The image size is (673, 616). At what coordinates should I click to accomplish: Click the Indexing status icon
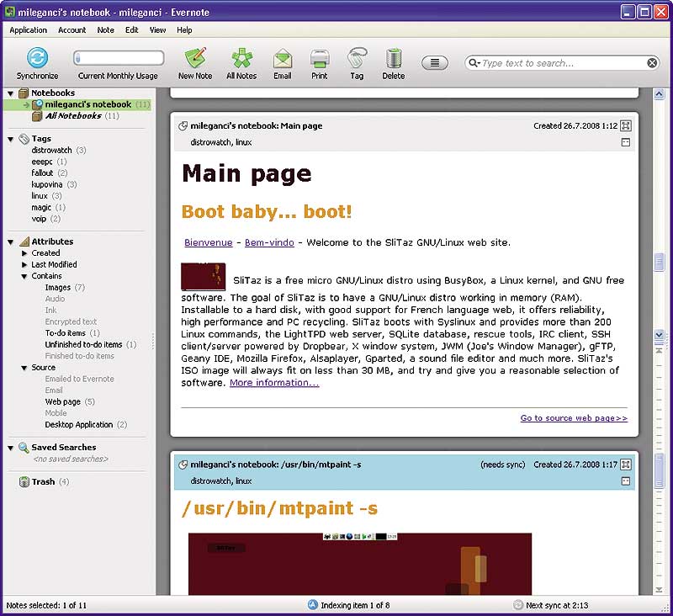tap(313, 605)
